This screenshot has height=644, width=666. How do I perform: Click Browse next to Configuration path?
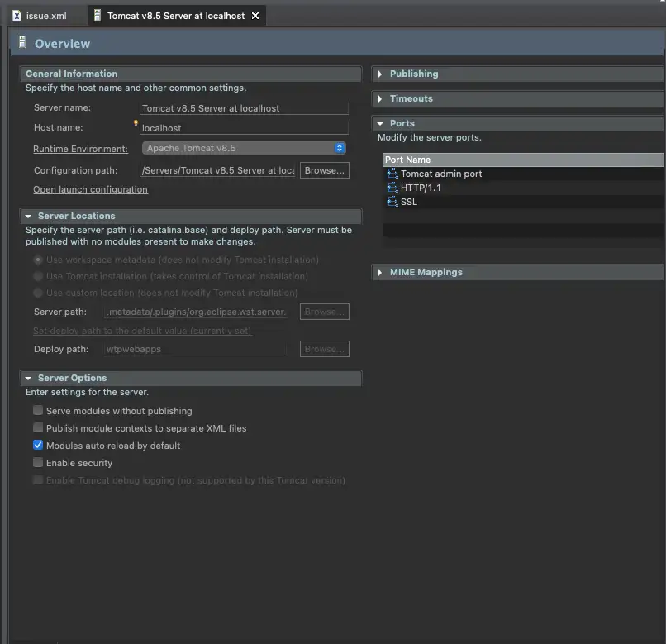pos(325,170)
